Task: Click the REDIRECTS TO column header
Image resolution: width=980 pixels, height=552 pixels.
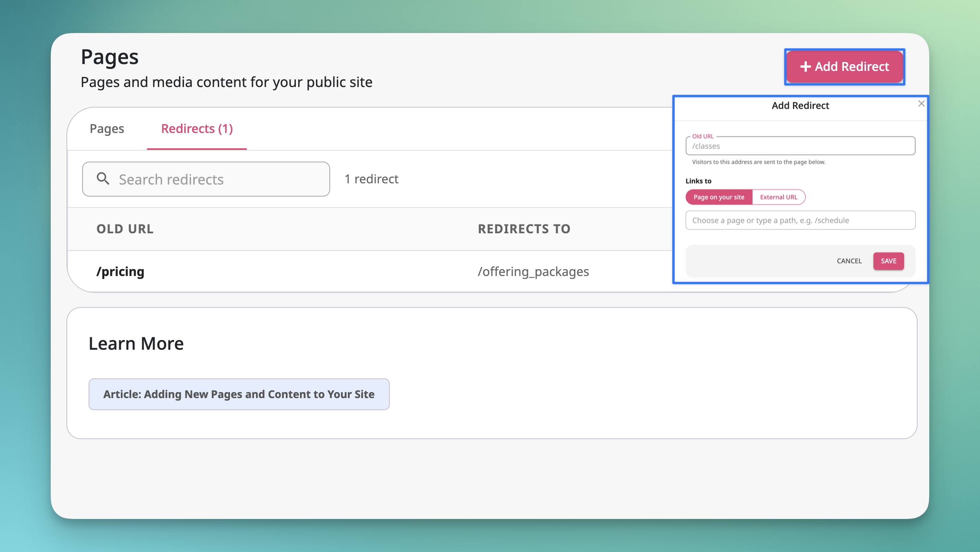Action: click(524, 229)
